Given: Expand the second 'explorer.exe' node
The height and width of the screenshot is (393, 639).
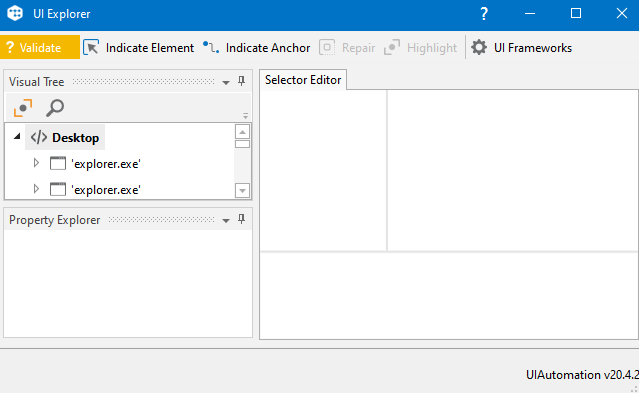Looking at the screenshot, I should (36, 189).
